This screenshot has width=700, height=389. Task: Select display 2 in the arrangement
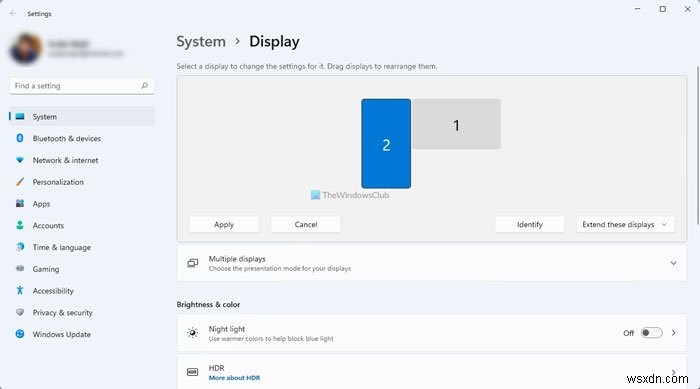click(386, 143)
